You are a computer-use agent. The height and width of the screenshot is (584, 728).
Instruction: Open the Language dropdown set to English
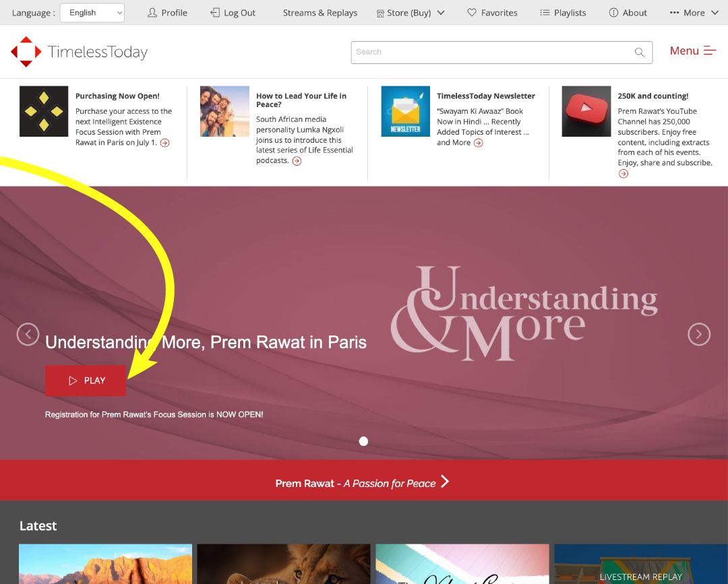(x=92, y=13)
